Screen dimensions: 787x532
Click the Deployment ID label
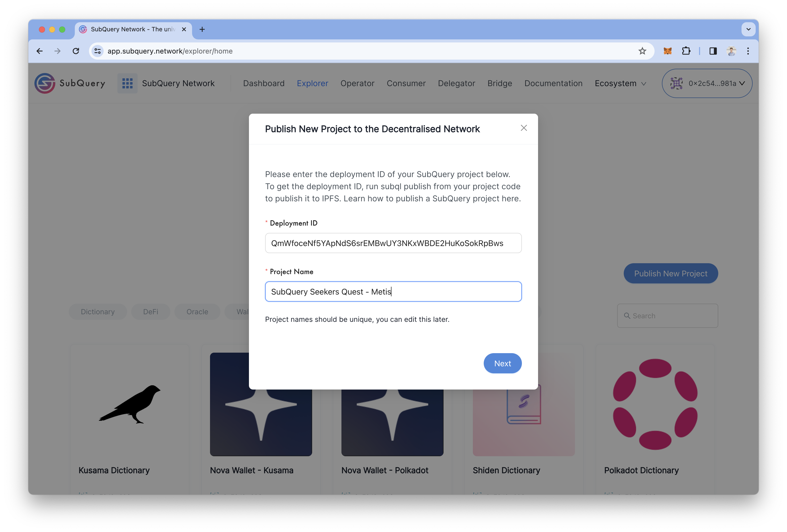(x=293, y=223)
